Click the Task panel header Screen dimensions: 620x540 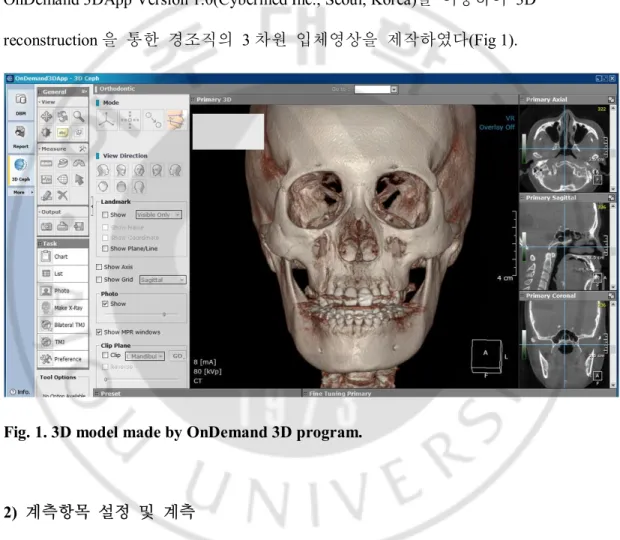click(x=63, y=244)
